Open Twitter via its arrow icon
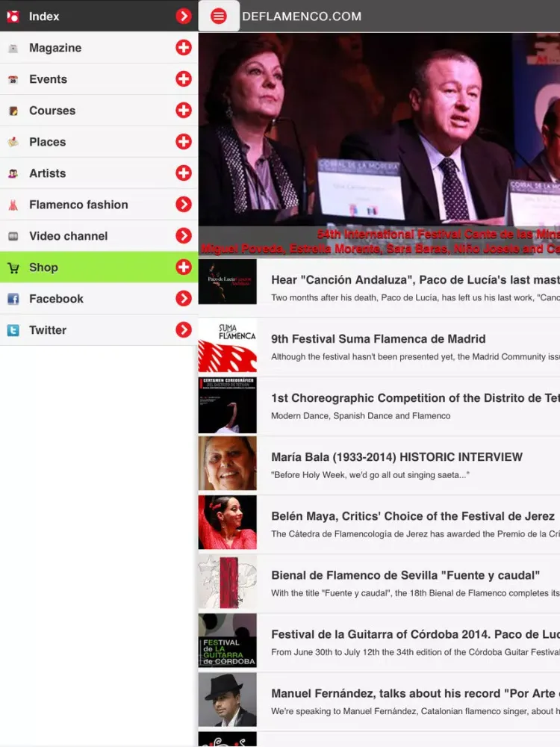 (184, 329)
